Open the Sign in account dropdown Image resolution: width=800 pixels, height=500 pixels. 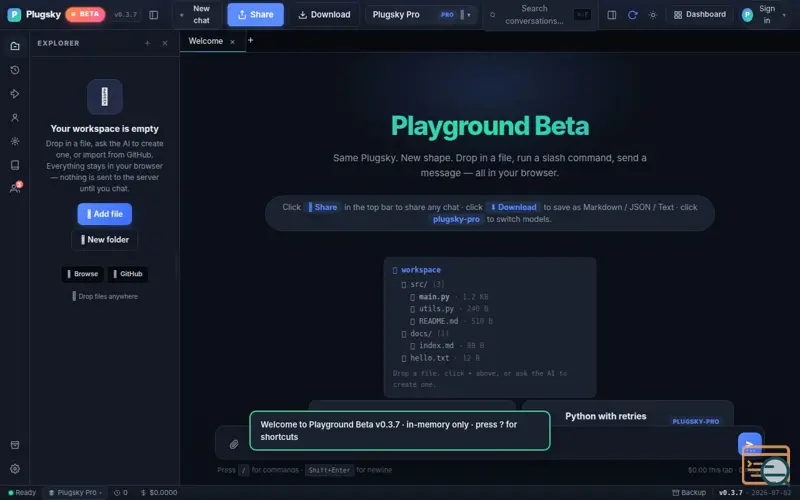click(764, 14)
